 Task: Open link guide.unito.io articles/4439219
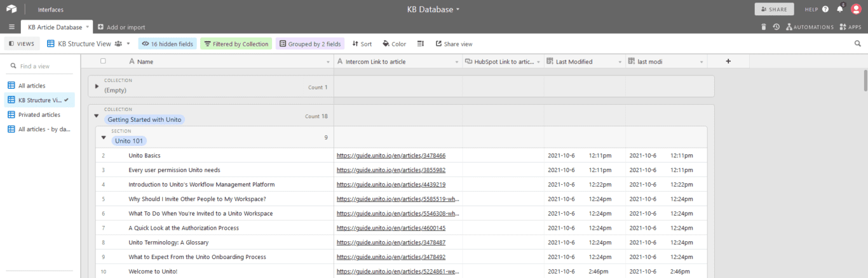tap(391, 185)
